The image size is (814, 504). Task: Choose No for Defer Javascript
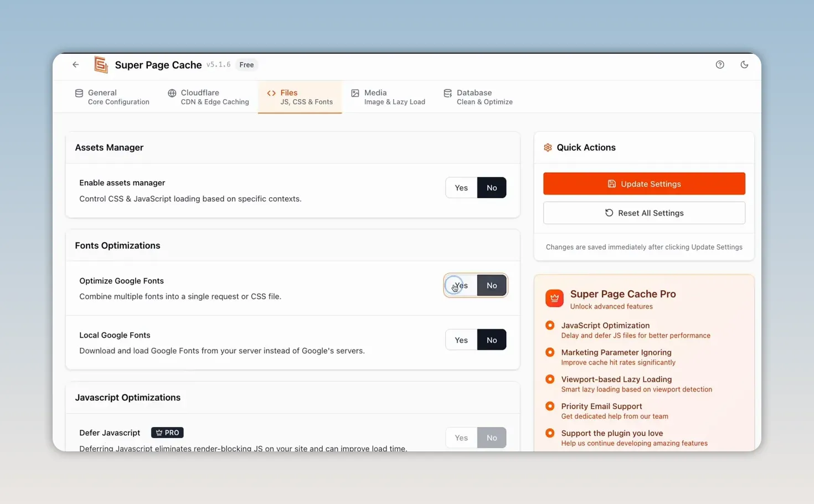coord(492,438)
